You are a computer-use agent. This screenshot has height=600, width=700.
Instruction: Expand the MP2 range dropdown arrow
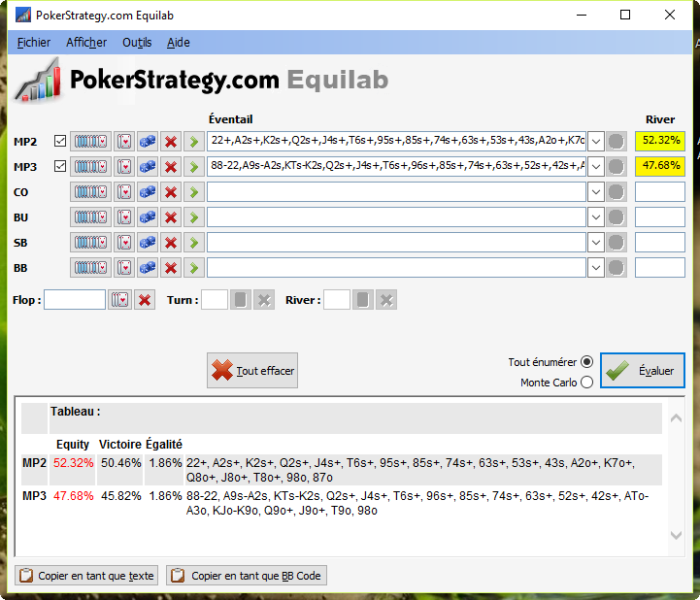[596, 142]
